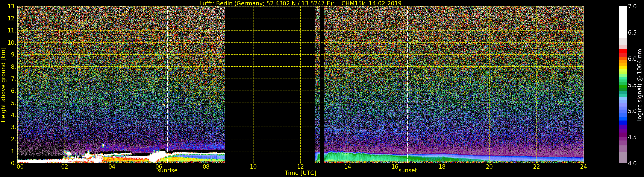Click the white dashed sunrise line
Screen dimensions: 644x177
click(168, 75)
